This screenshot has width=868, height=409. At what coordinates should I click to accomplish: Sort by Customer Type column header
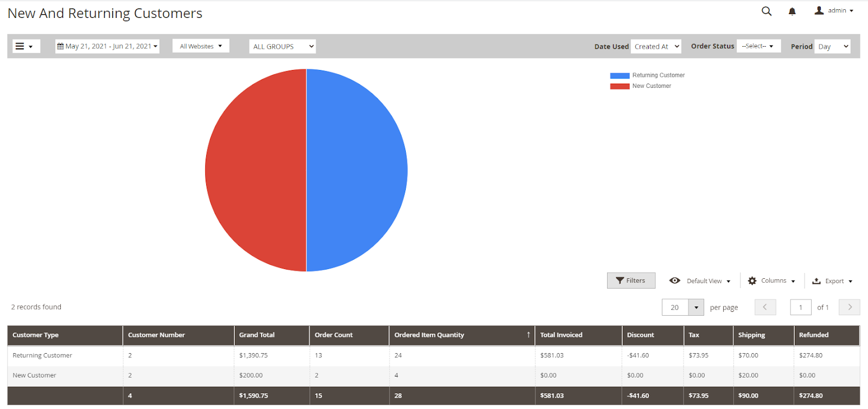point(36,335)
